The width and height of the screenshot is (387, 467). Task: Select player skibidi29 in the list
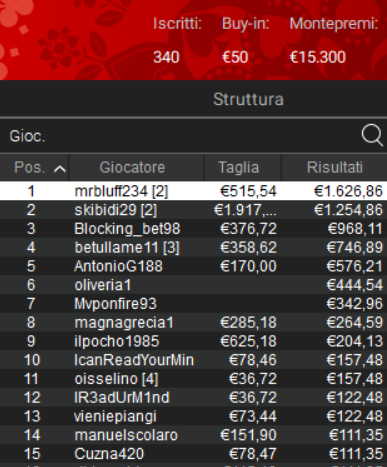coord(193,210)
